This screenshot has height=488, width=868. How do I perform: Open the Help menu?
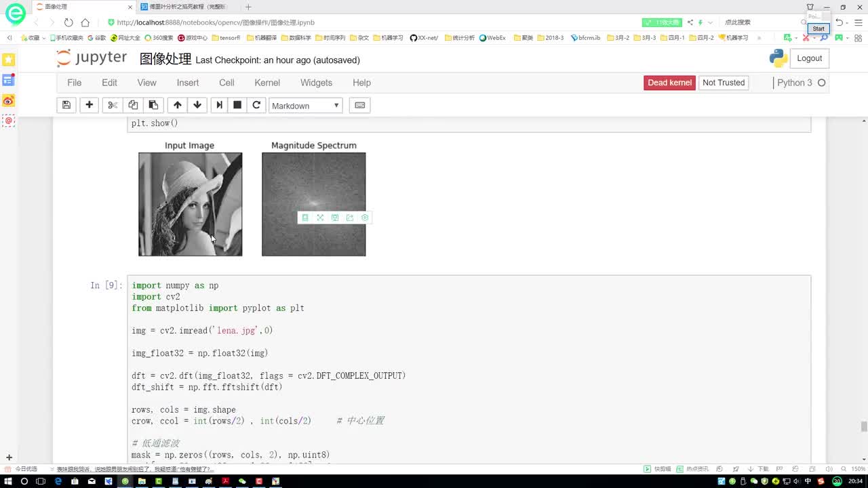361,83
